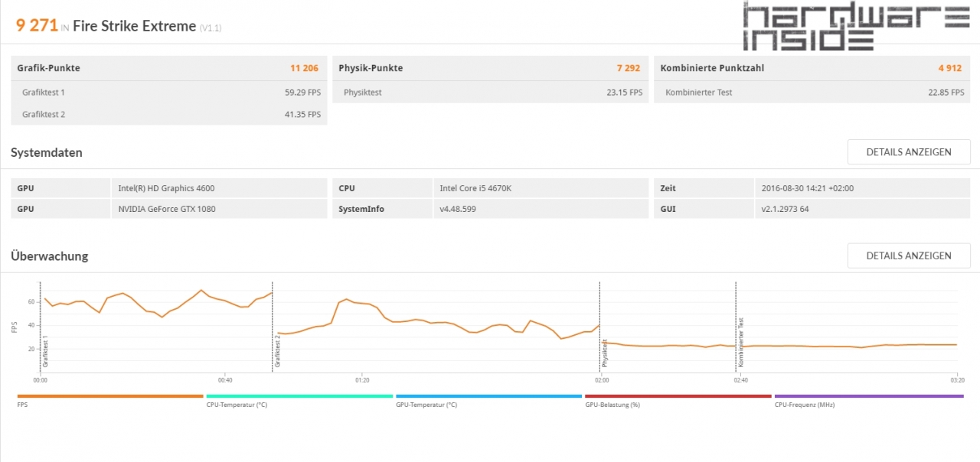
Task: Click the 01:20 time axis label
Action: [362, 379]
